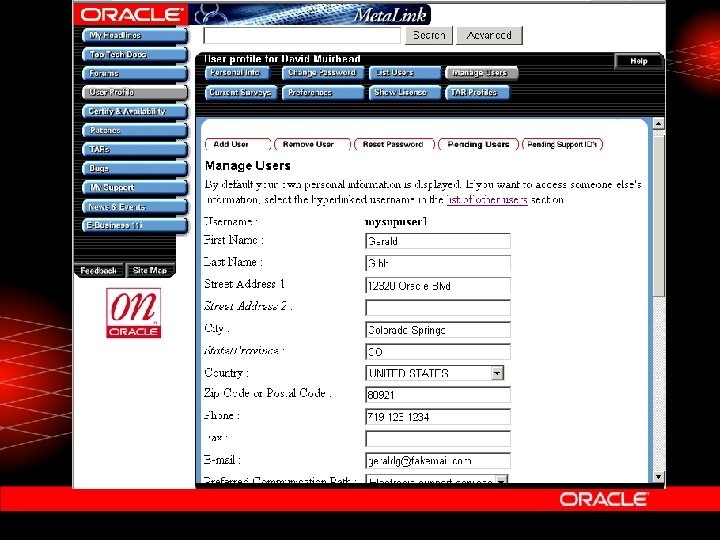Click the MetaLink banner

[310, 14]
